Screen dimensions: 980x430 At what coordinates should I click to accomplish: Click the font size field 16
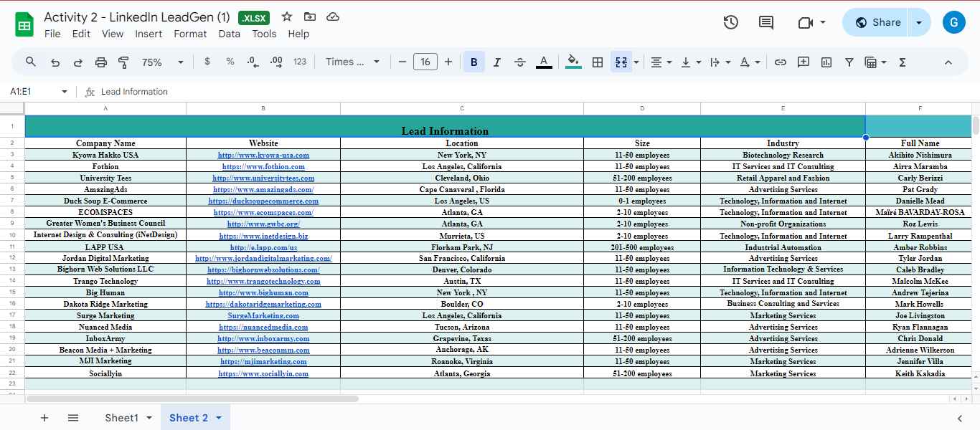point(425,62)
